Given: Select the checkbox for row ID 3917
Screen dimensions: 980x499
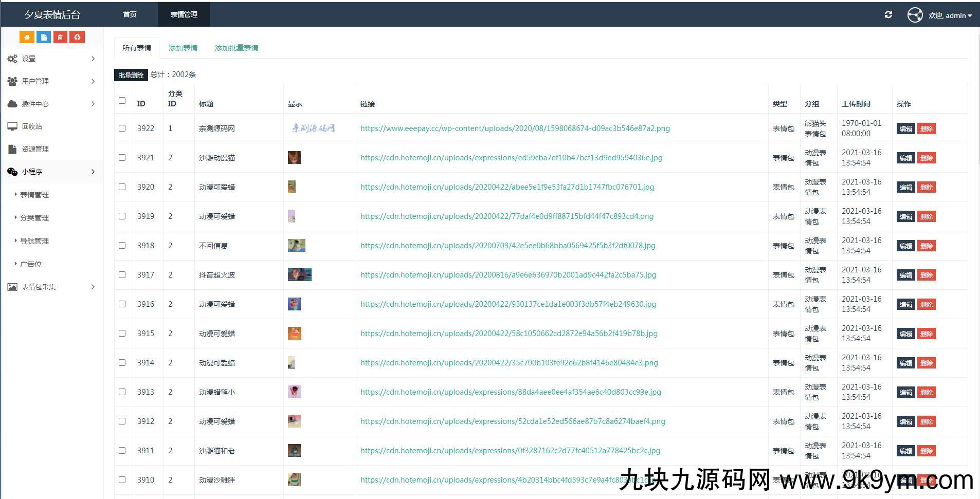Looking at the screenshot, I should point(122,274).
